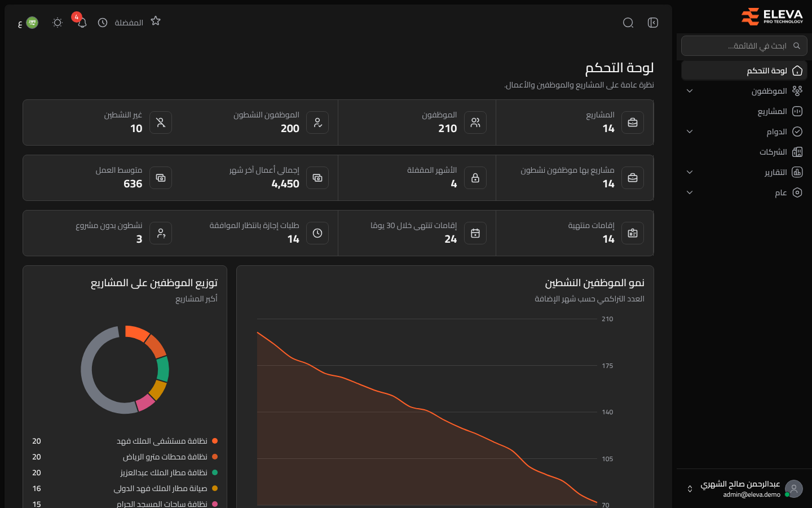Click the user avatar for عبدالرحمن صالح الشهري
812x508 pixels.
click(794, 489)
